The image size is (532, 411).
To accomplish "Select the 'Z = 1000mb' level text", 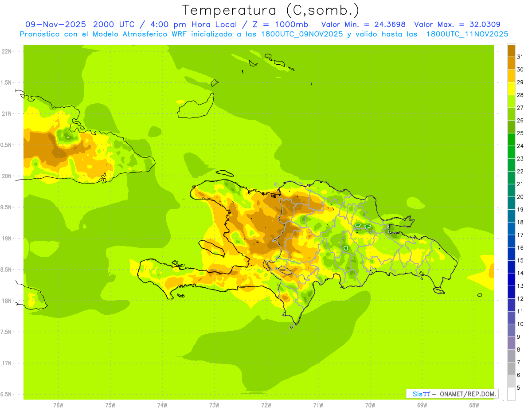I will [x=281, y=24].
